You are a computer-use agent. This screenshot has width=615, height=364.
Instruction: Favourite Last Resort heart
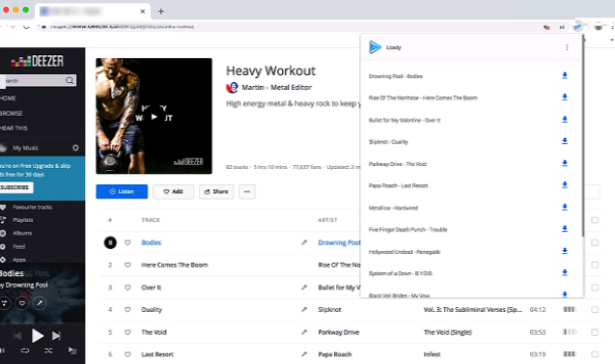tap(127, 354)
